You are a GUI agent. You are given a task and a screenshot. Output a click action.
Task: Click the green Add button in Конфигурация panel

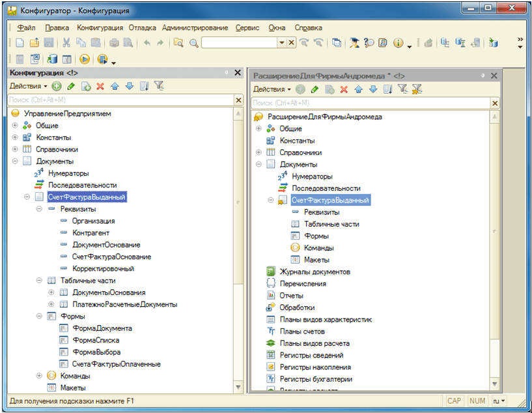pyautogui.click(x=57, y=86)
